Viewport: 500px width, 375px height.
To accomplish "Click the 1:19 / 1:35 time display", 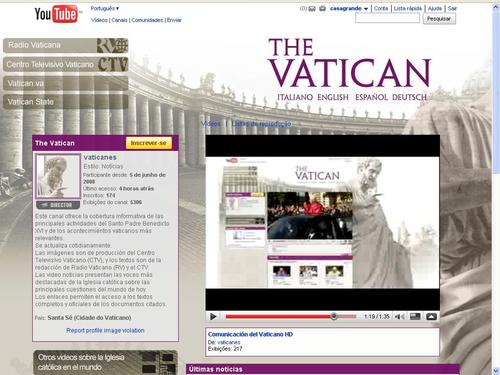I will coord(377,316).
